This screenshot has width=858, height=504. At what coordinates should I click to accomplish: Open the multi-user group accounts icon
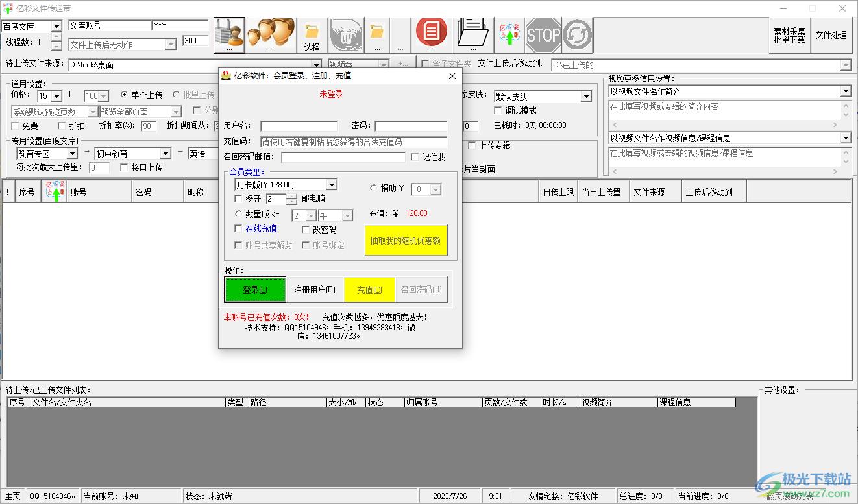(x=271, y=34)
